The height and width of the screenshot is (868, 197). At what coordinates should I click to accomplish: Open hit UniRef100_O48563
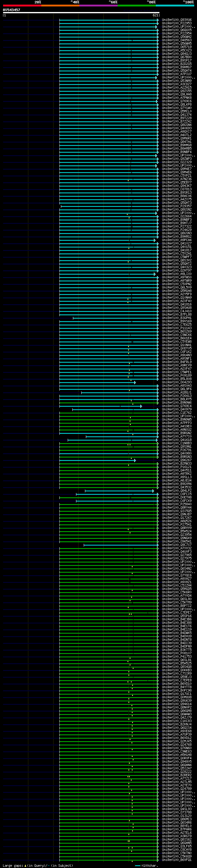[177, 40]
